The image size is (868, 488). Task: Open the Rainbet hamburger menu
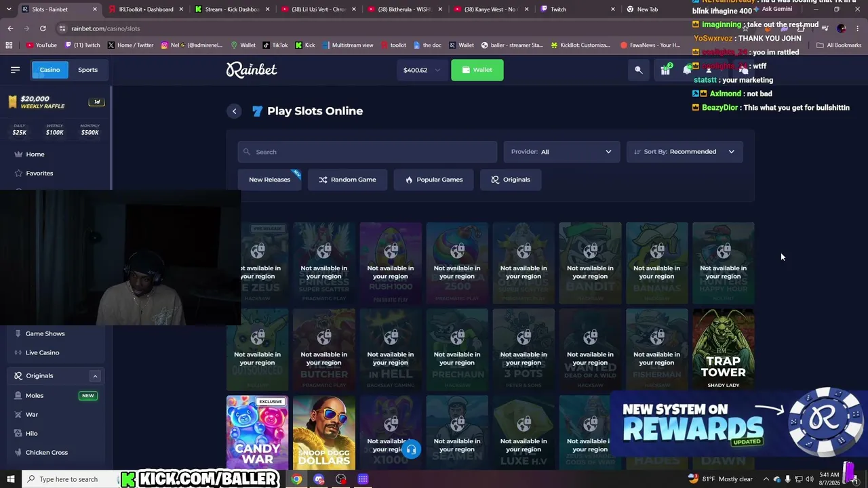coord(15,70)
